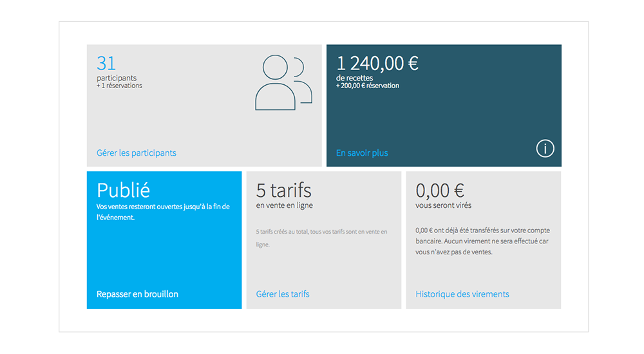Click the participants people icon
644x354 pixels.
coord(283,82)
